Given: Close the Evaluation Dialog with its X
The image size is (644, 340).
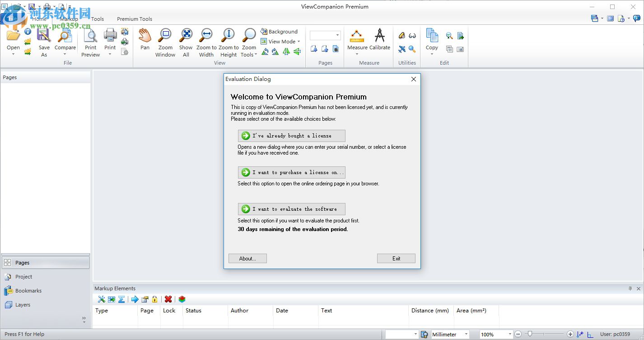Looking at the screenshot, I should click(x=413, y=79).
